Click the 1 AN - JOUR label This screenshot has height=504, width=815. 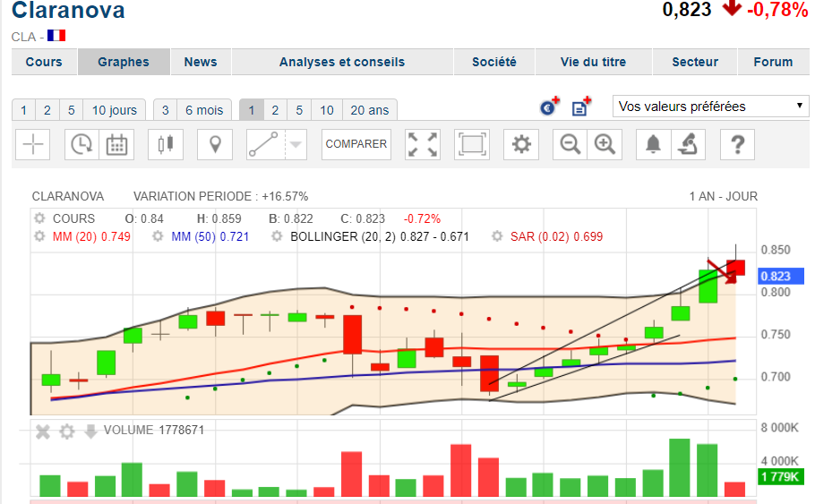coord(724,196)
